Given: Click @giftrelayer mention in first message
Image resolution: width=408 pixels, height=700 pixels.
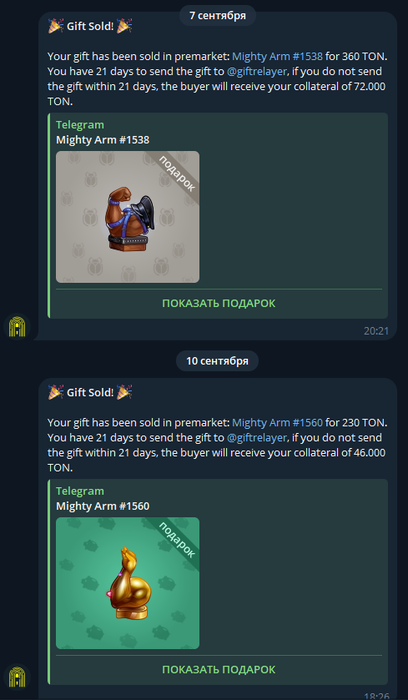Looking at the screenshot, I should tap(257, 71).
